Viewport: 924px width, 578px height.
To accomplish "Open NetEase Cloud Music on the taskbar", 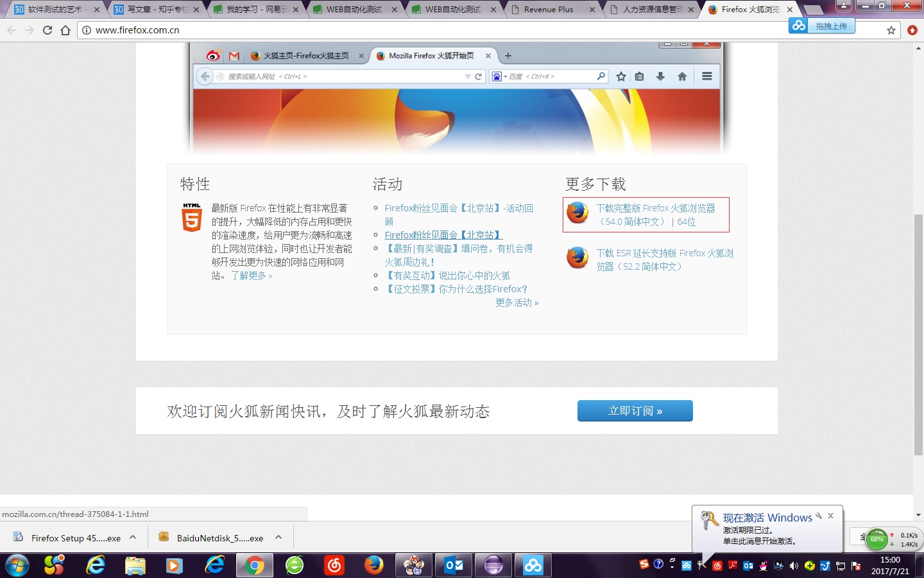I will 334,565.
